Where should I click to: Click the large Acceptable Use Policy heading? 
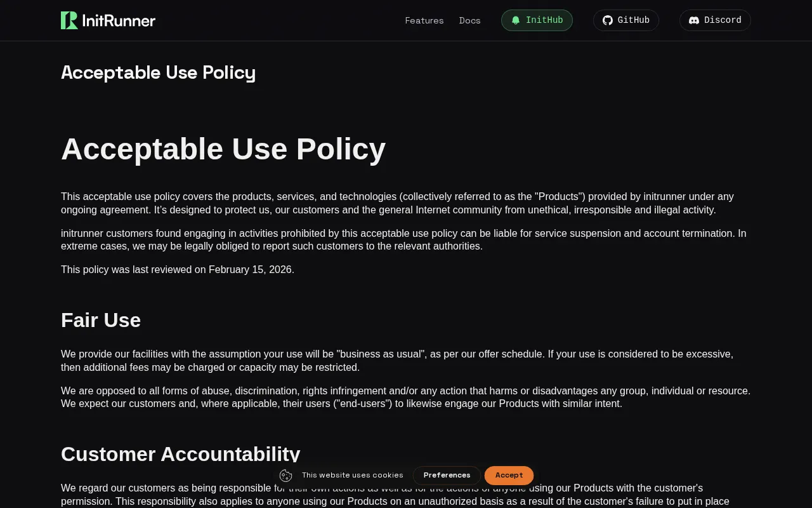[x=223, y=149]
